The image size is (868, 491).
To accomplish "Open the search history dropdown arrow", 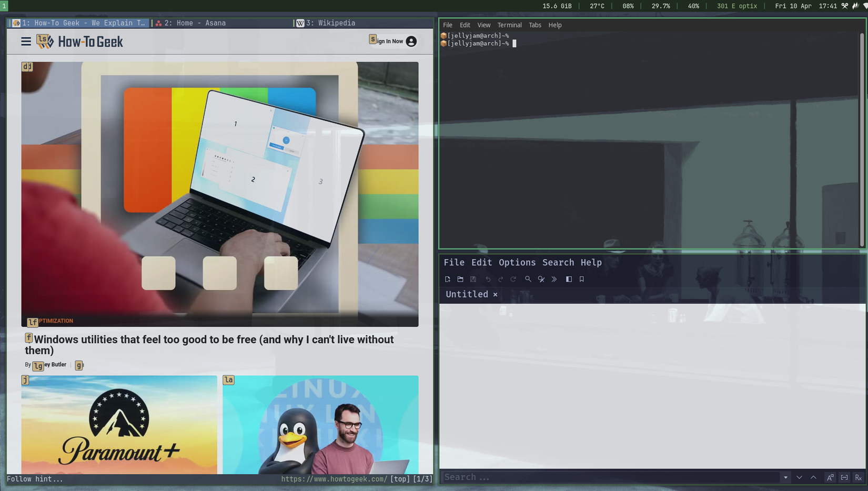I will [x=786, y=477].
